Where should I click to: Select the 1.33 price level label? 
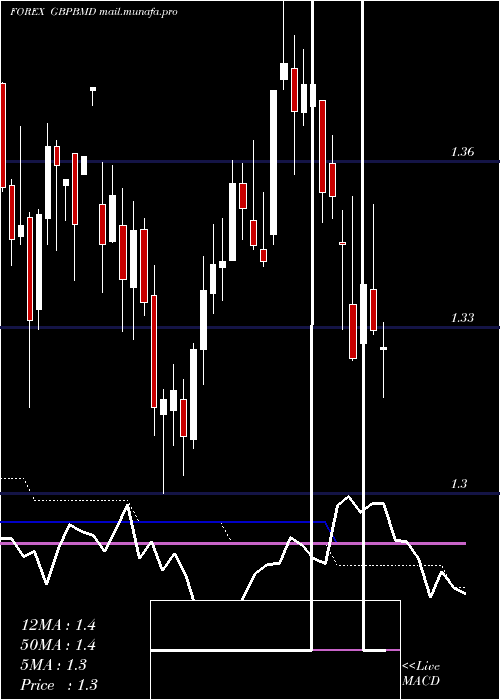click(462, 318)
